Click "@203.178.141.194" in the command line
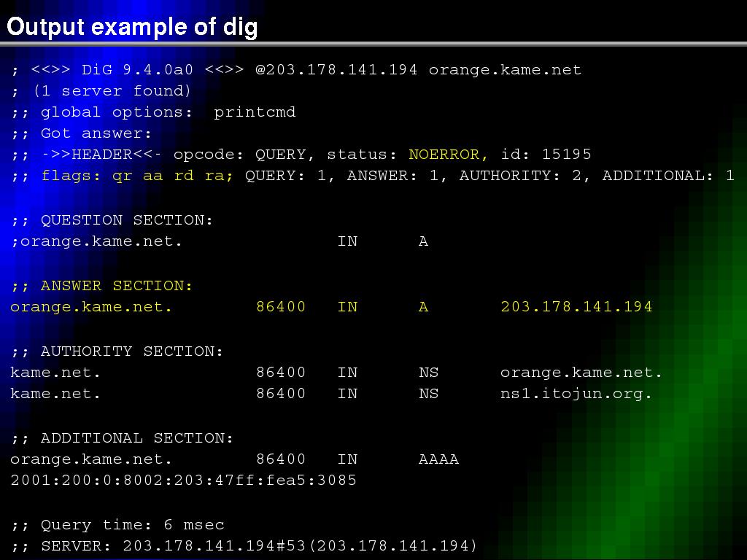This screenshot has width=747, height=560. coord(336,69)
